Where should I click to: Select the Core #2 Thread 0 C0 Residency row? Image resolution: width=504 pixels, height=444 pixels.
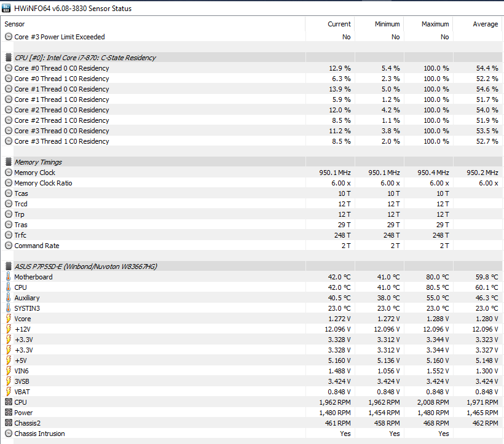pyautogui.click(x=251, y=110)
